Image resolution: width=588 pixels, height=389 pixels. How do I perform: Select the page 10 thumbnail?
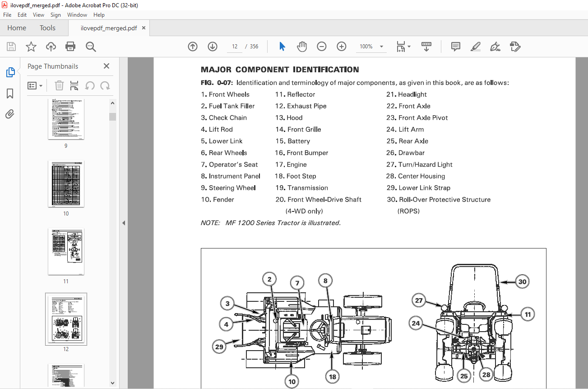coord(66,184)
